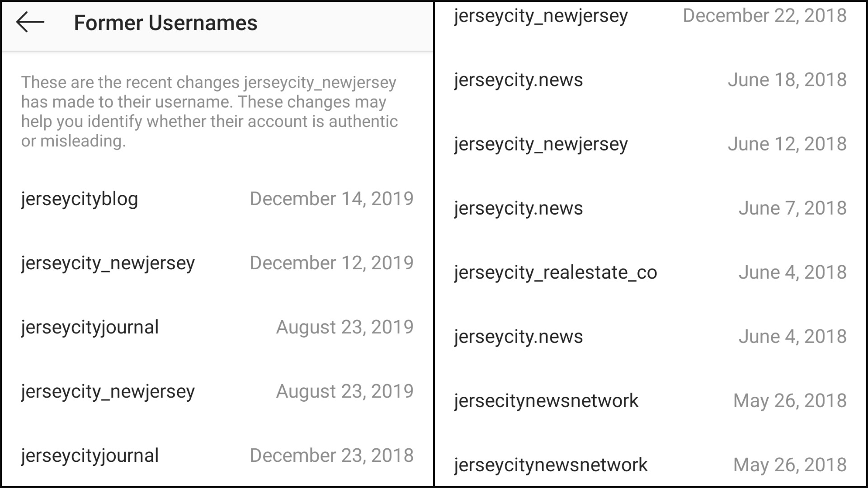Click the June 18, 2018 date
Image resolution: width=868 pixels, height=488 pixels.
787,80
